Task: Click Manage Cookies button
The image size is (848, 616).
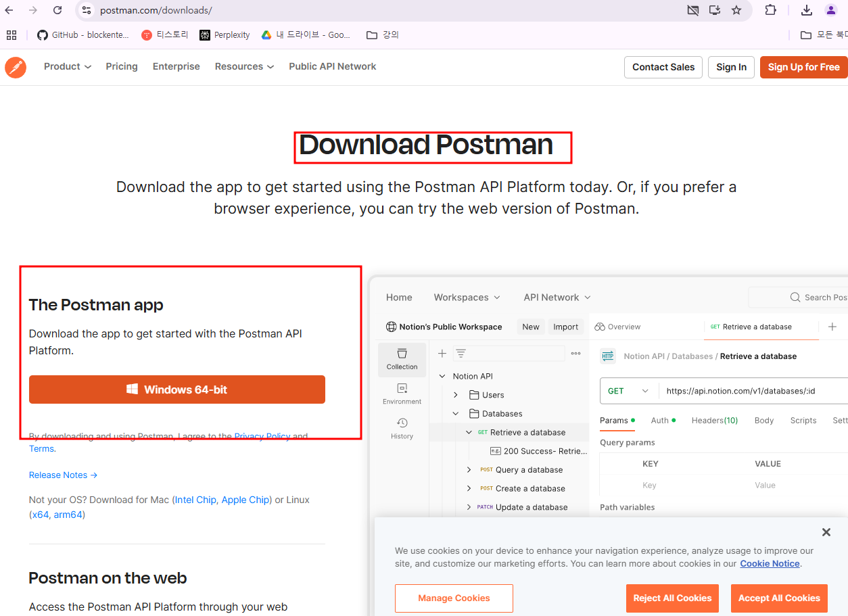Action: [454, 598]
